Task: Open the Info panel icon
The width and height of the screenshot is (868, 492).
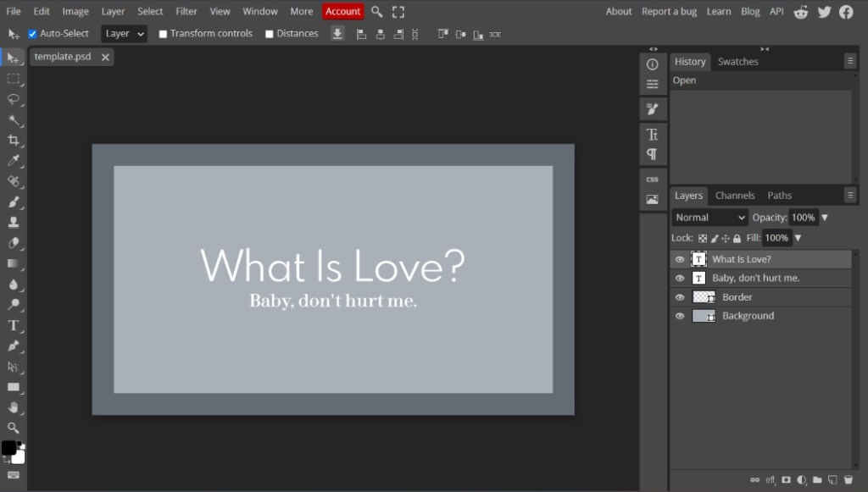Action: tap(652, 64)
